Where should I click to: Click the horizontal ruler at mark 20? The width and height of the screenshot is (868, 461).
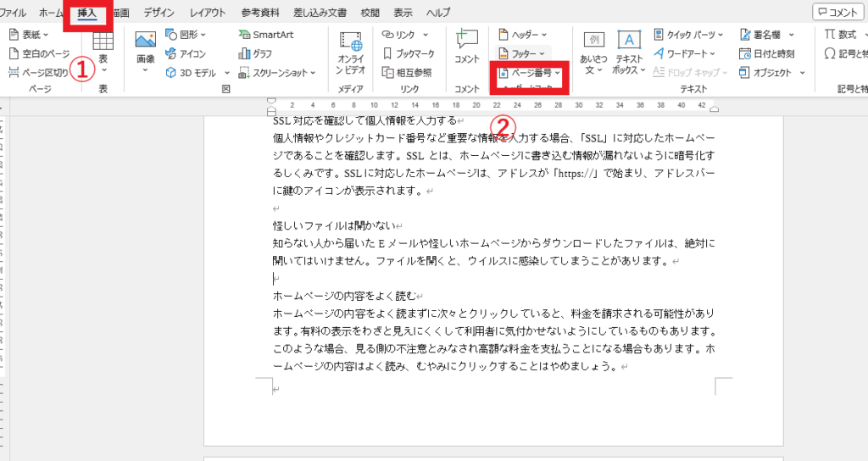pos(476,104)
